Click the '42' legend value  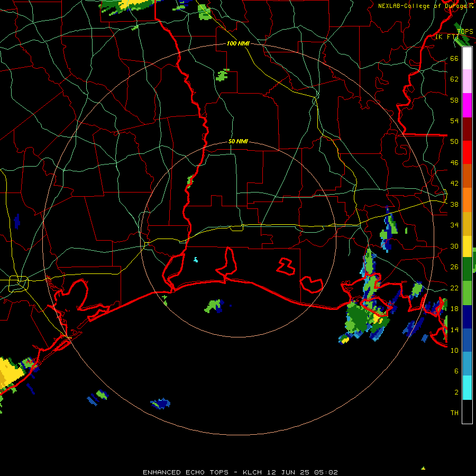[x=454, y=184]
